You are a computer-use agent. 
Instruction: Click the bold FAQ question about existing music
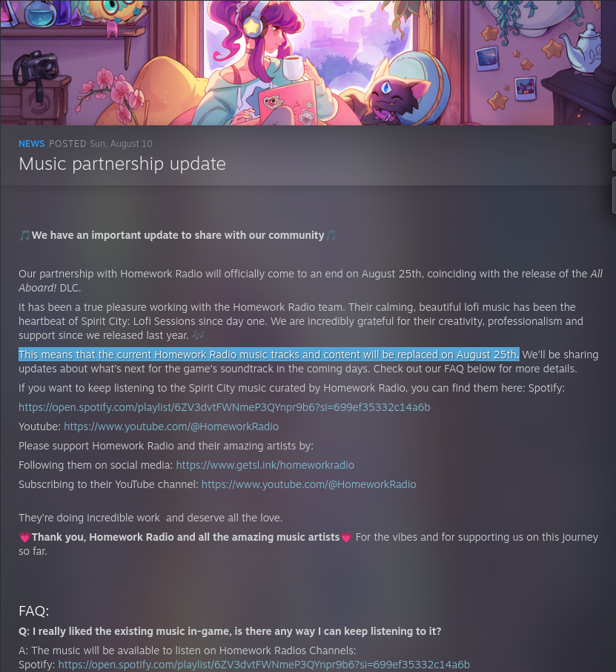(x=230, y=631)
